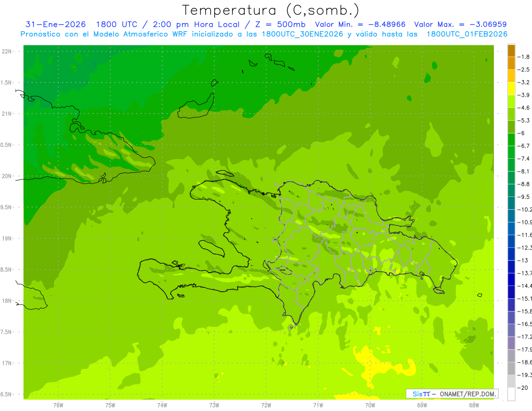Select the initialization stamp "1800UTC_30ENE2026"

302,34
